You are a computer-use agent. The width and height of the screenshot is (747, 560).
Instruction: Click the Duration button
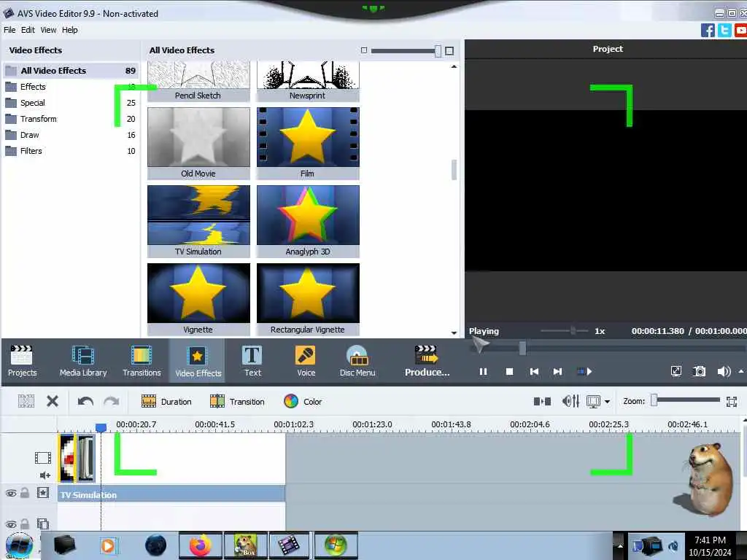(166, 402)
